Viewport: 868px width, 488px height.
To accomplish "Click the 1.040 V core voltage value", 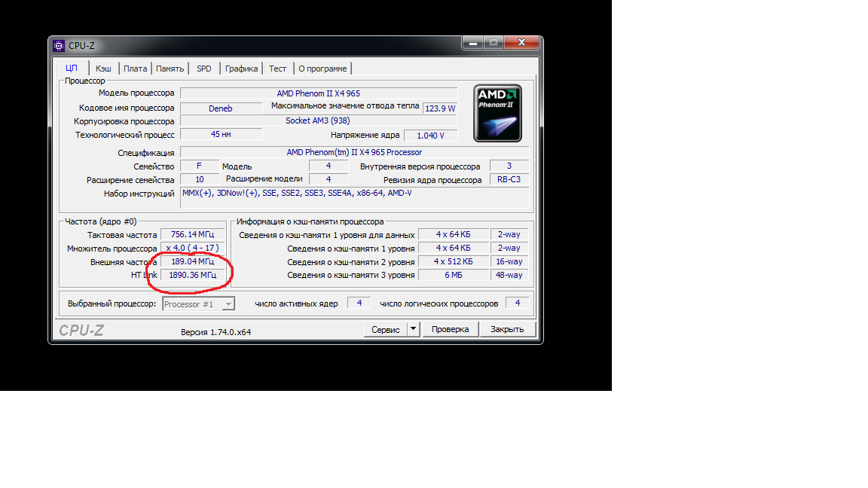I will (431, 136).
